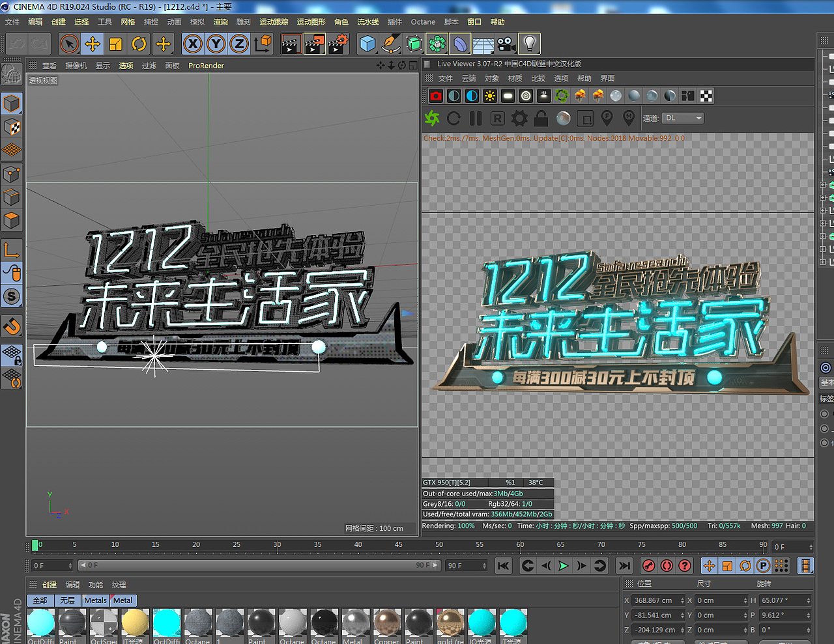Enable Live Viewer material picker pin
The height and width of the screenshot is (644, 834).
[x=629, y=118]
